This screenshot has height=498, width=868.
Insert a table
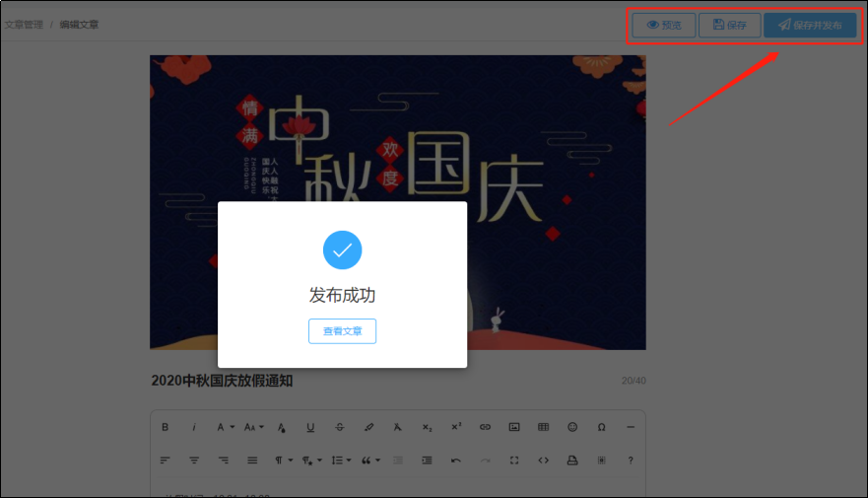pyautogui.click(x=543, y=427)
